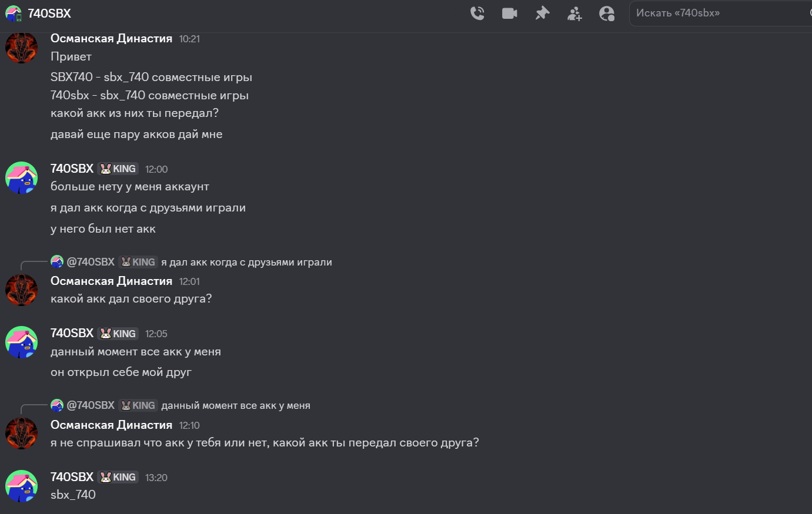
Task: Open the 740SBX title in the header
Action: pos(49,13)
